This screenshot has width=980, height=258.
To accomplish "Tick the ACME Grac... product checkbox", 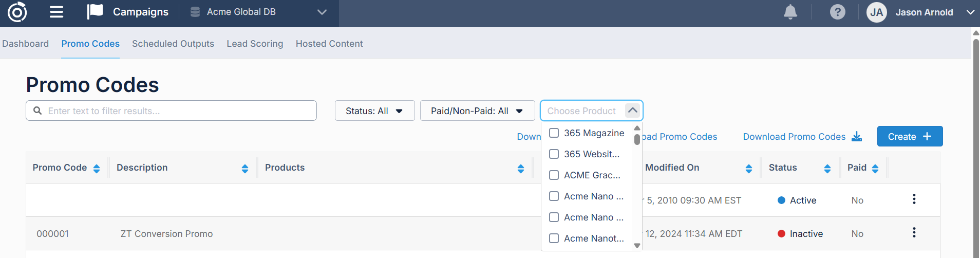I will 554,175.
